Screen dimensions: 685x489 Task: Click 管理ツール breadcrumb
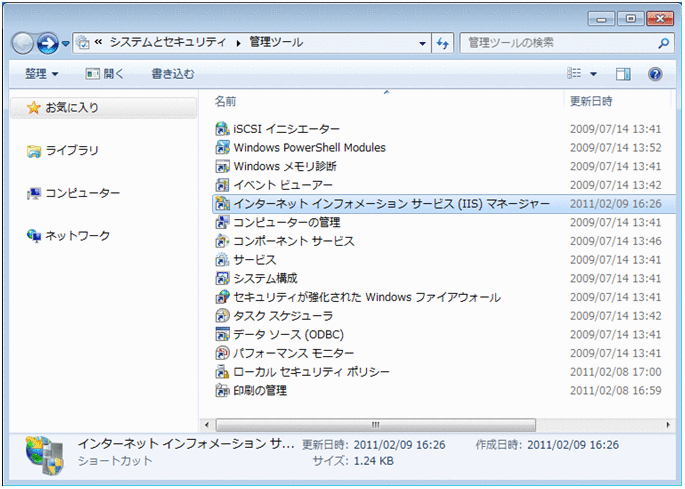click(276, 42)
